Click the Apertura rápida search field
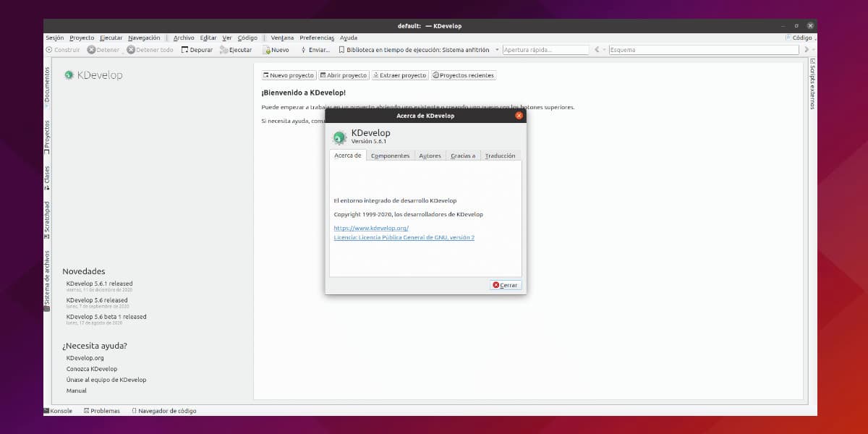Image resolution: width=868 pixels, height=434 pixels. click(545, 50)
